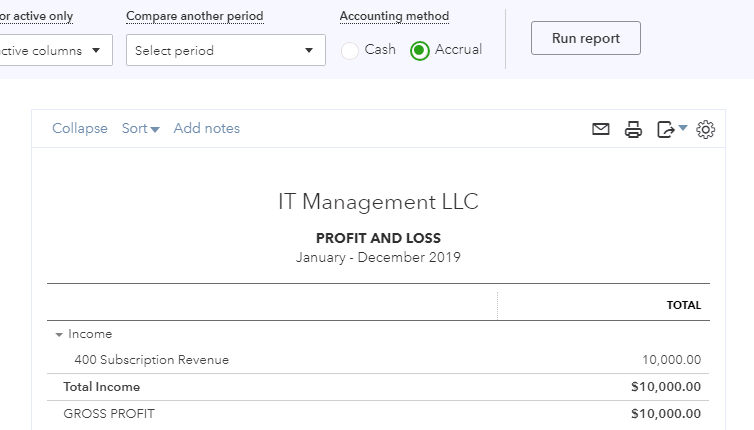Viewport: 754px width, 430px height.
Task: Open 400 Subscription Revenue account row
Action: 151,360
